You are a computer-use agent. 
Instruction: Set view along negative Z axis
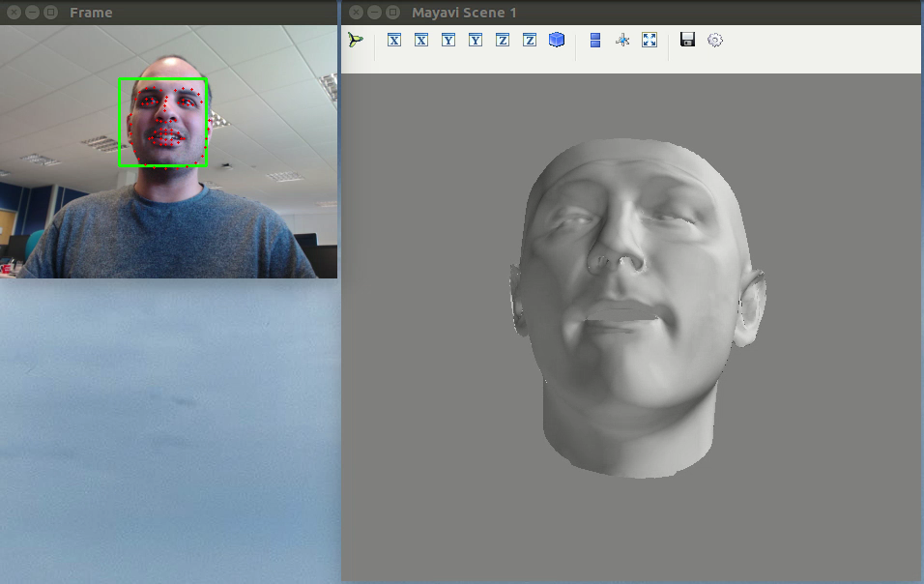click(530, 40)
